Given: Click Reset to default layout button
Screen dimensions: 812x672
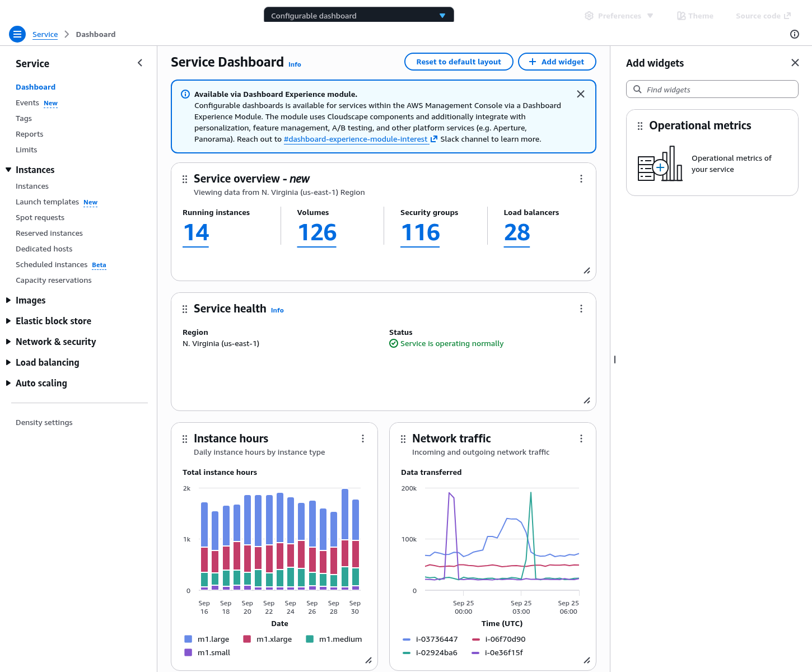Looking at the screenshot, I should [458, 62].
